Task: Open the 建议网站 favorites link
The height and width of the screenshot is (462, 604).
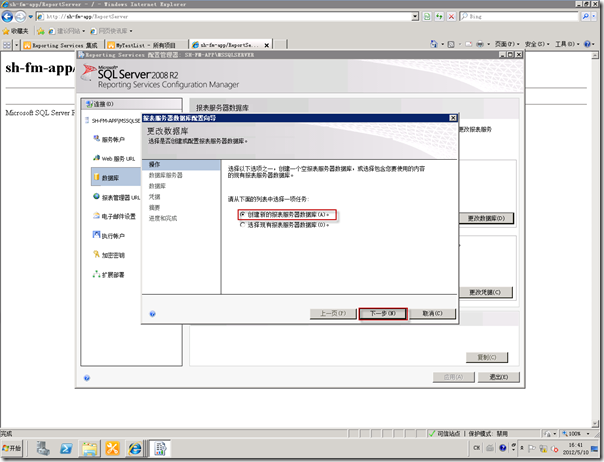Action: click(67, 31)
